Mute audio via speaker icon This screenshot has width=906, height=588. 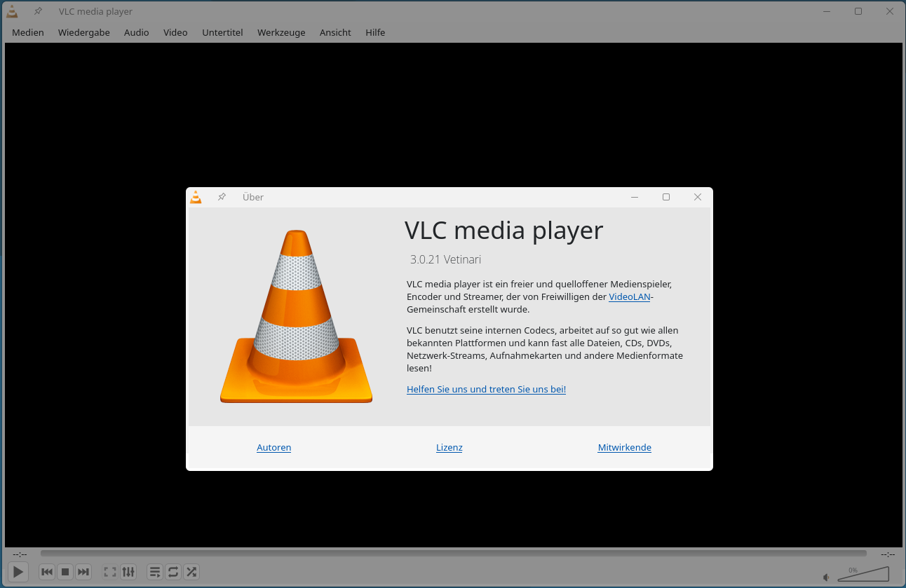pos(827,577)
